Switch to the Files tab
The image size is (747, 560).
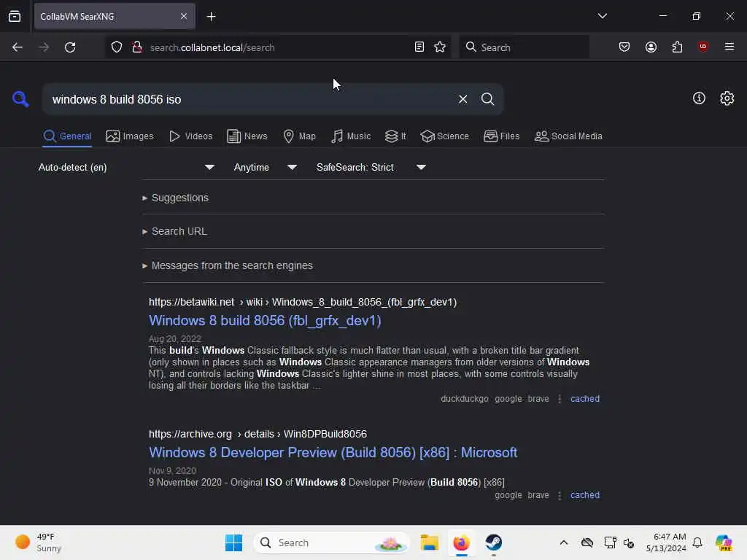click(501, 136)
